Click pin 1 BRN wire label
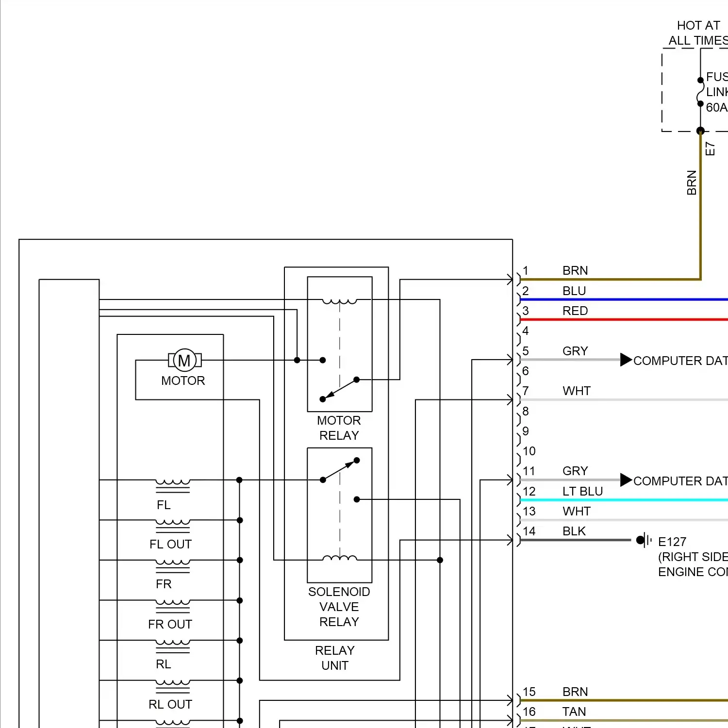The height and width of the screenshot is (728, 728). [575, 270]
